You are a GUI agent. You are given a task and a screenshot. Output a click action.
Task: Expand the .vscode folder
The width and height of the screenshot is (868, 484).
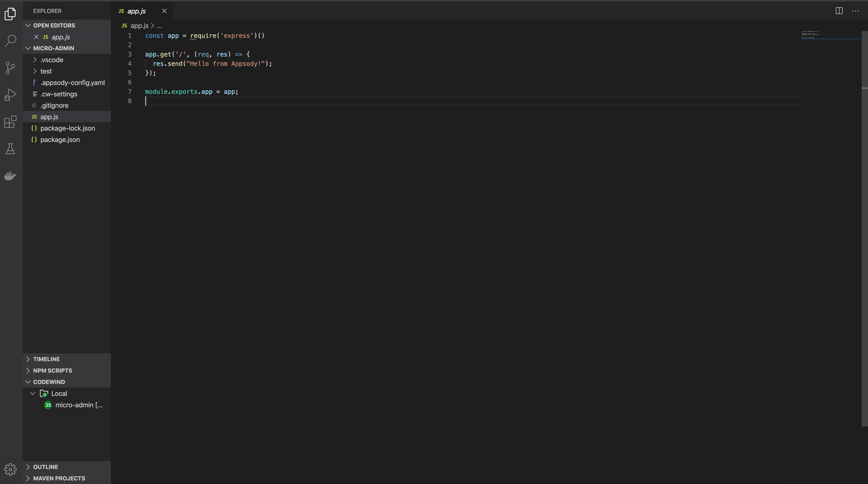(x=52, y=60)
